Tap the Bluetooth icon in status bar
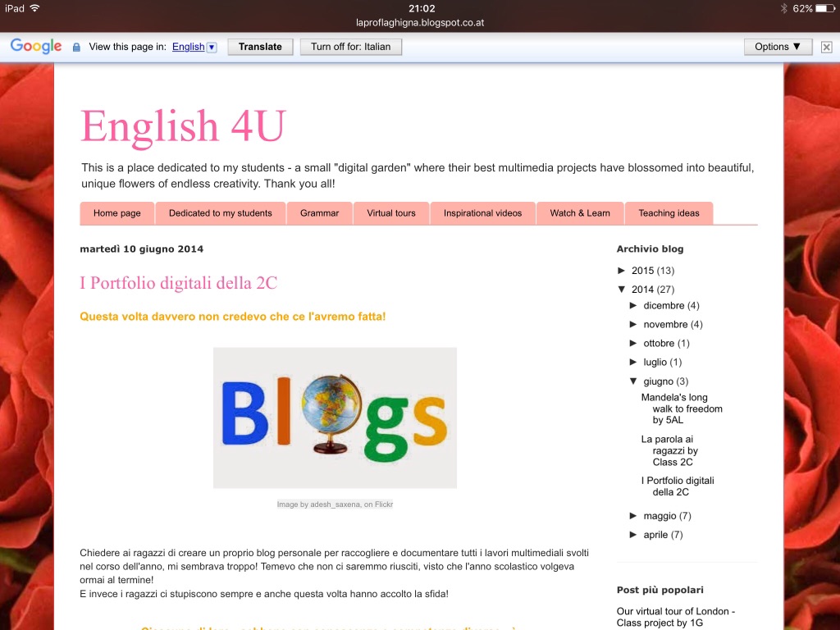The image size is (840, 630). pyautogui.click(x=783, y=8)
